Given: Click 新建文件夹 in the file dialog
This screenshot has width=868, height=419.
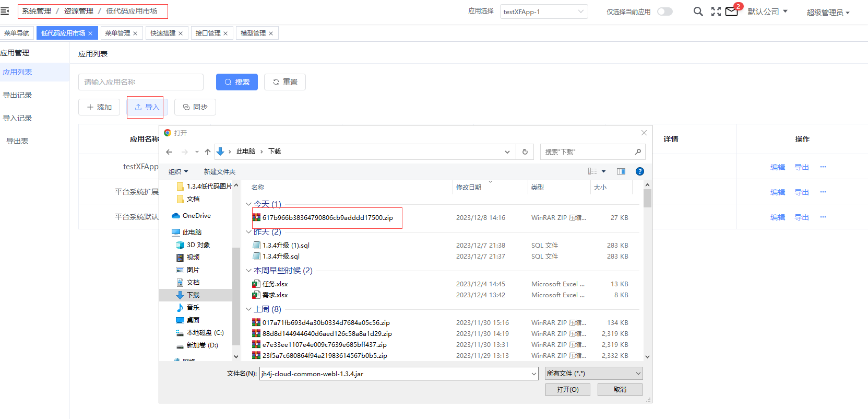Looking at the screenshot, I should pyautogui.click(x=219, y=172).
